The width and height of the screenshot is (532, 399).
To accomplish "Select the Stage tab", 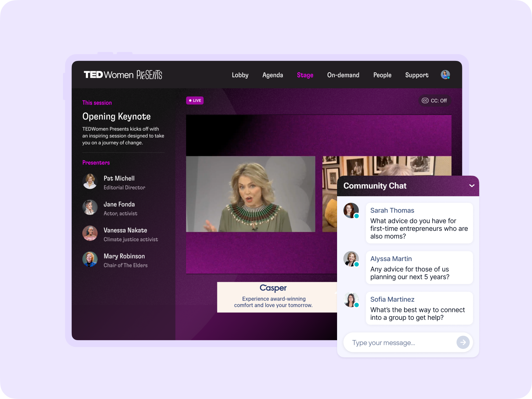I will click(x=305, y=75).
